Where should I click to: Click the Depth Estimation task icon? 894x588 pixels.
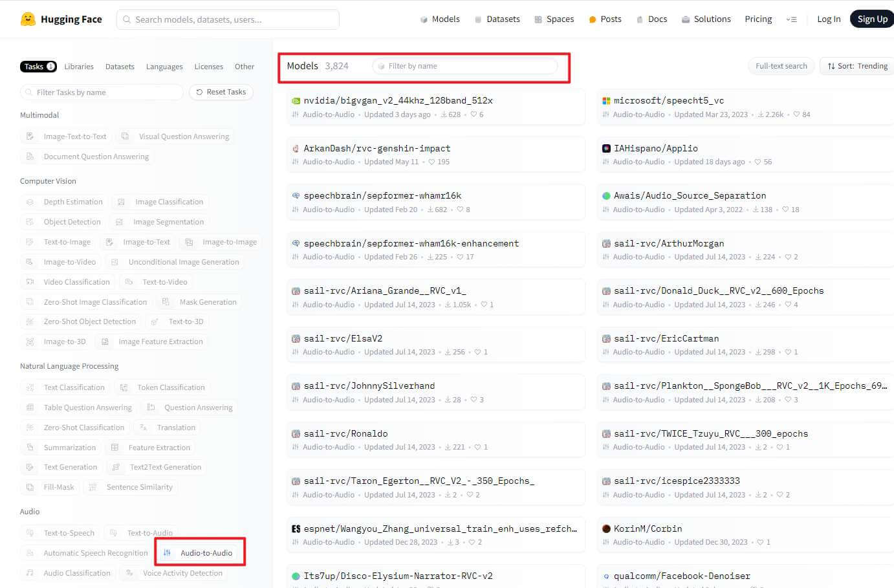(x=30, y=202)
